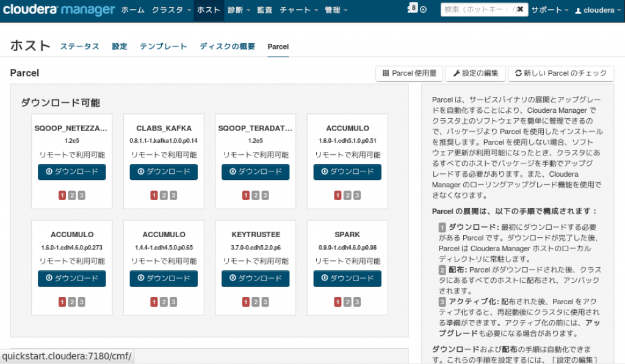
Task: Clear the search box with the X icon
Action: [x=520, y=9]
